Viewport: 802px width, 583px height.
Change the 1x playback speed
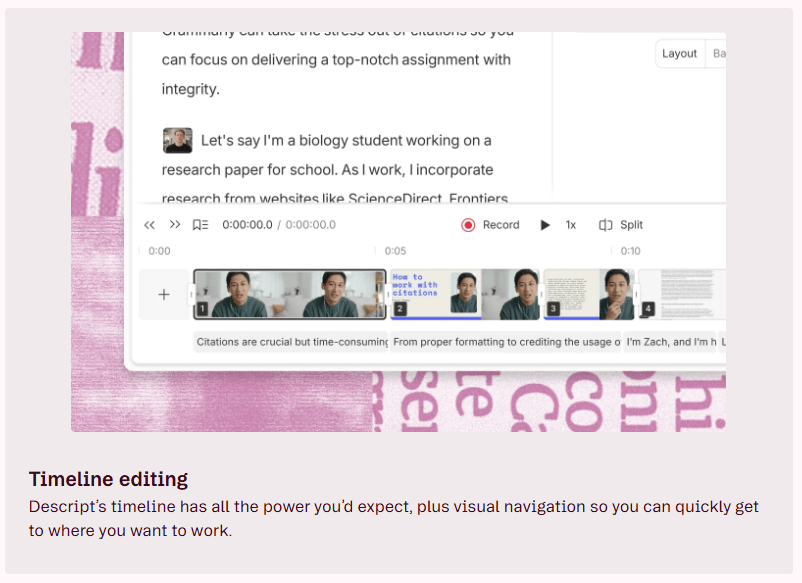pyautogui.click(x=571, y=225)
